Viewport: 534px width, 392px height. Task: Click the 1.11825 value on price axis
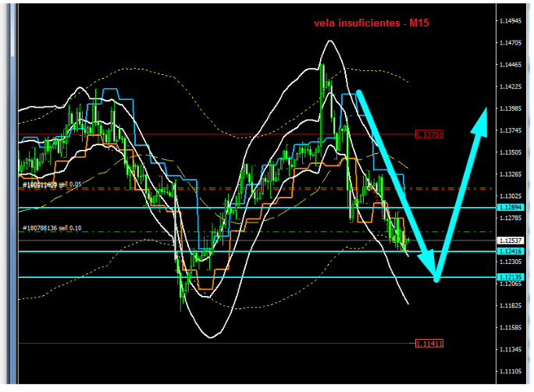pyautogui.click(x=510, y=305)
